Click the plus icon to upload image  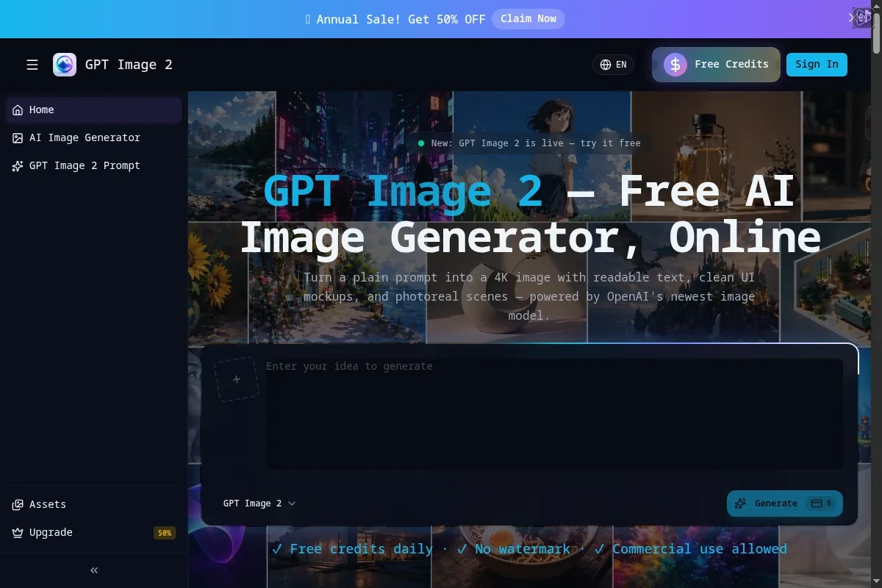click(237, 379)
